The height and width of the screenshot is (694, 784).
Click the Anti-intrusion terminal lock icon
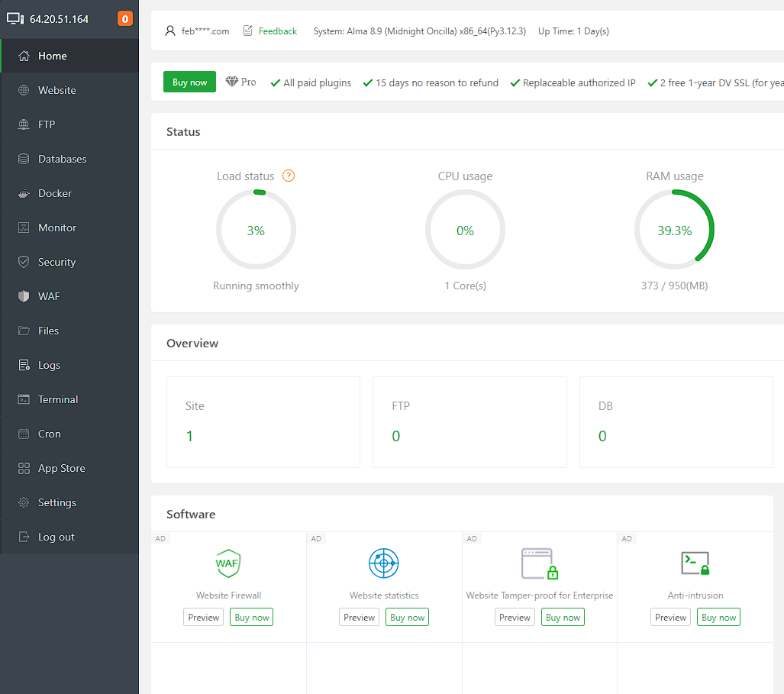click(x=695, y=563)
